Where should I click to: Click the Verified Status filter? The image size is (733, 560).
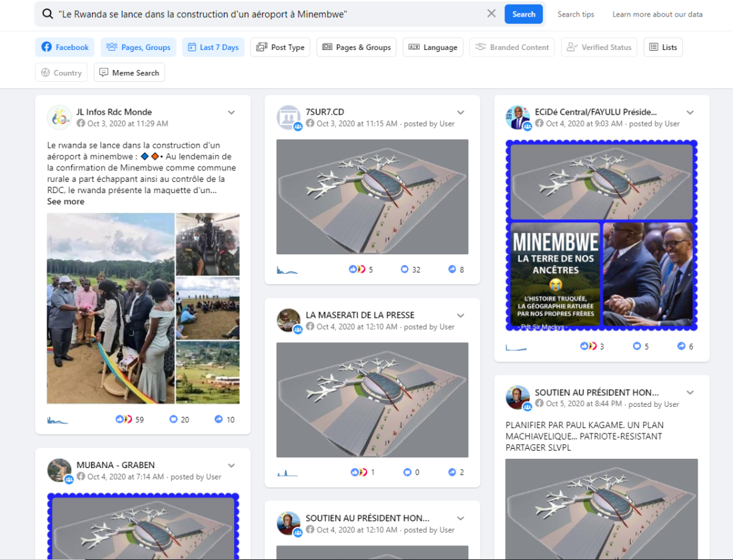pyautogui.click(x=599, y=47)
